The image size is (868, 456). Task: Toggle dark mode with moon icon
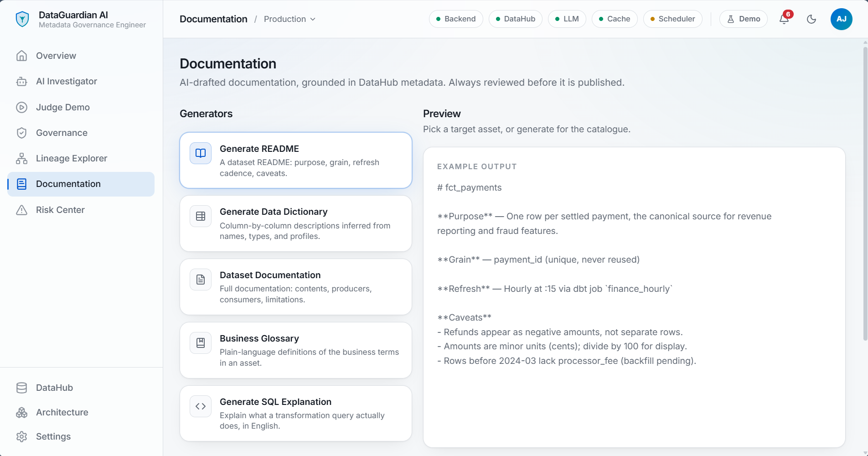coord(811,19)
